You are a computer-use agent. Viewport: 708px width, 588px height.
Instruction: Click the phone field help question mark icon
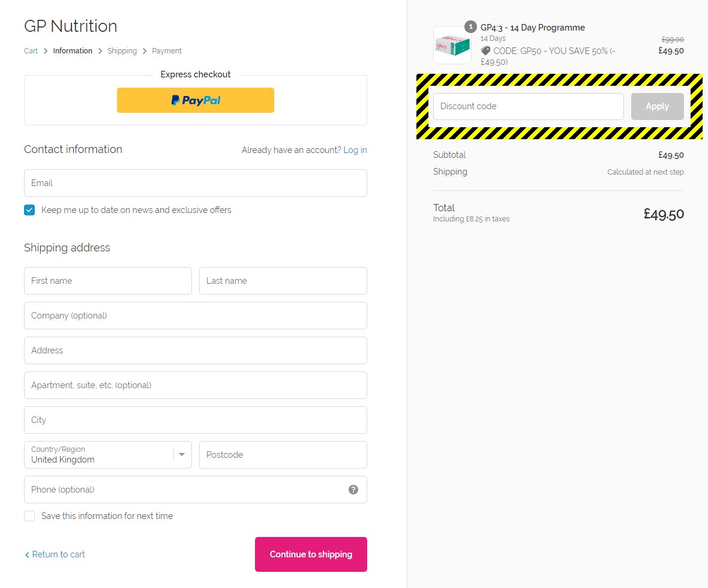click(353, 490)
